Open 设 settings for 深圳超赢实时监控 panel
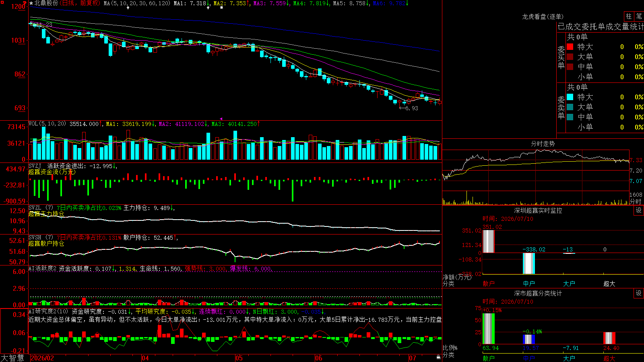The image size is (644, 362). [639, 210]
